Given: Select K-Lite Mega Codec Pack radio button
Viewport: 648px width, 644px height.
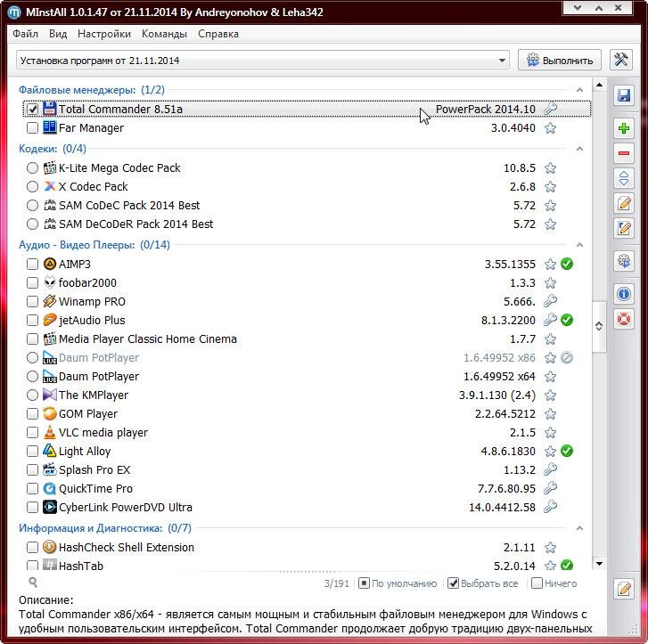Looking at the screenshot, I should (32, 167).
